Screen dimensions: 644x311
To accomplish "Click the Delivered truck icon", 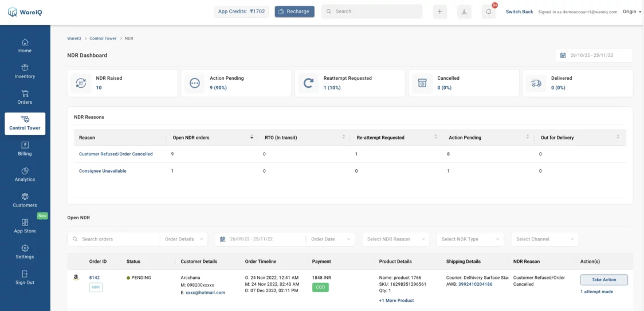I will pyautogui.click(x=536, y=83).
